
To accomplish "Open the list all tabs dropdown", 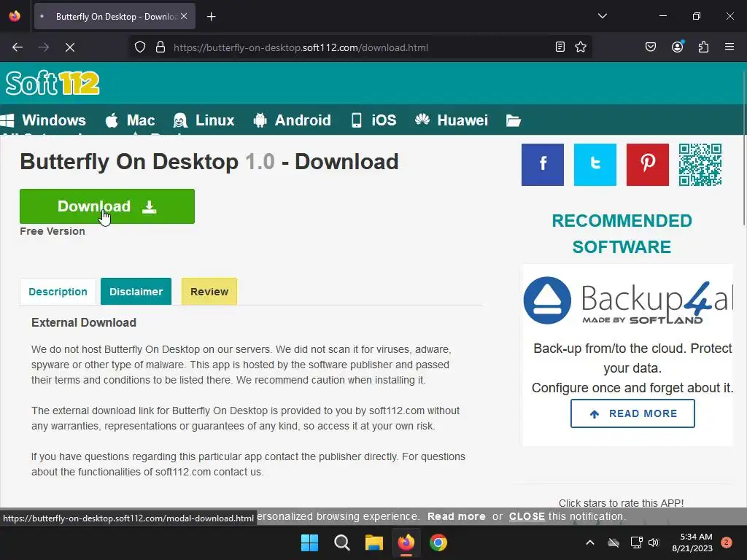I will point(602,16).
